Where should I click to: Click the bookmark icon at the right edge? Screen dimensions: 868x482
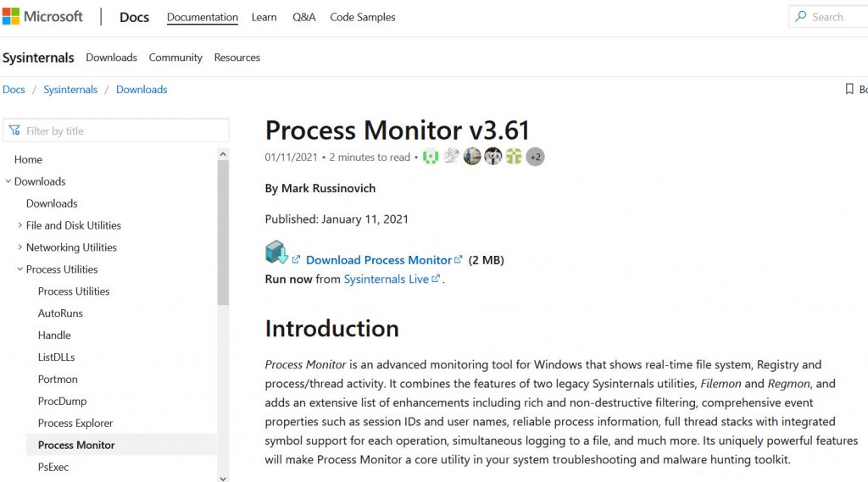(849, 89)
